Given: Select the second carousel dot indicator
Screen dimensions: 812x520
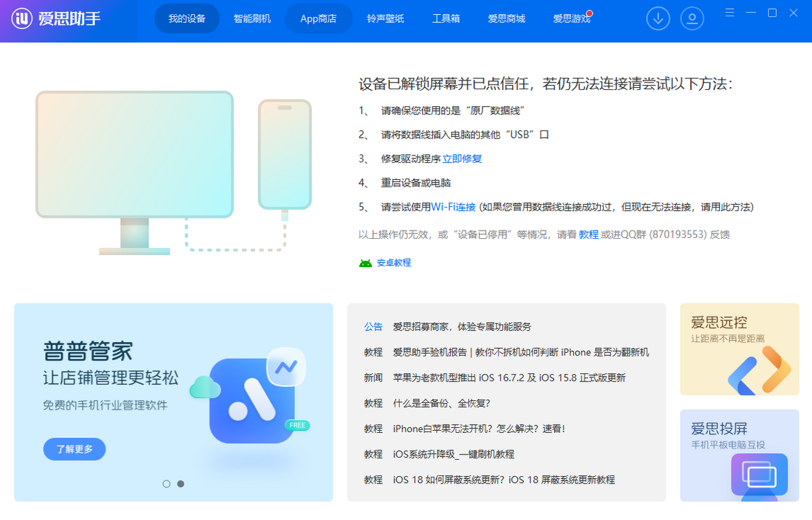Looking at the screenshot, I should (181, 483).
